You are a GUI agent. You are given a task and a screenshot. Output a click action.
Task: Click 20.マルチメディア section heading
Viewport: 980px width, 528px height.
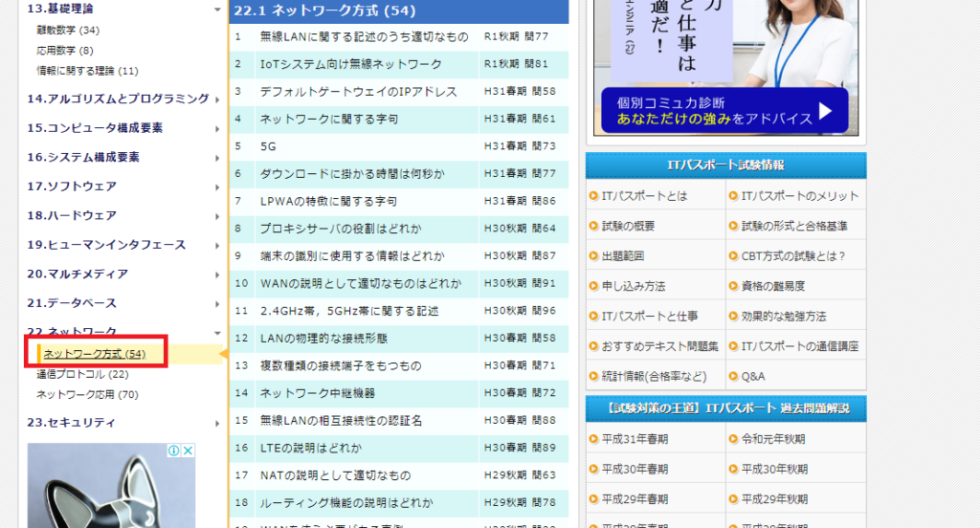pos(78,274)
